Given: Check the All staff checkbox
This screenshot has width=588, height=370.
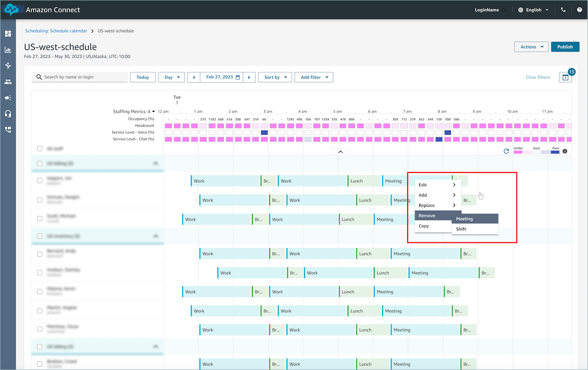Looking at the screenshot, I should (x=40, y=148).
